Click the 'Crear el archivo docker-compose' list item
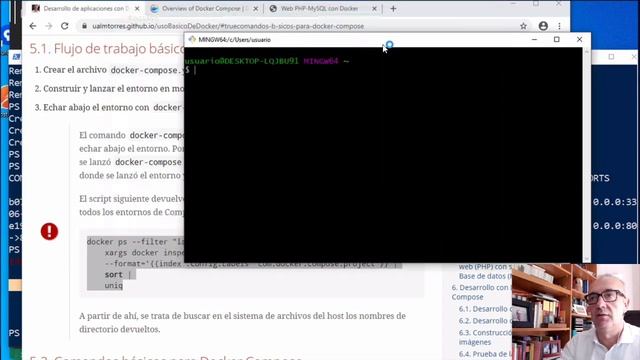The width and height of the screenshot is (640, 360). 109,70
